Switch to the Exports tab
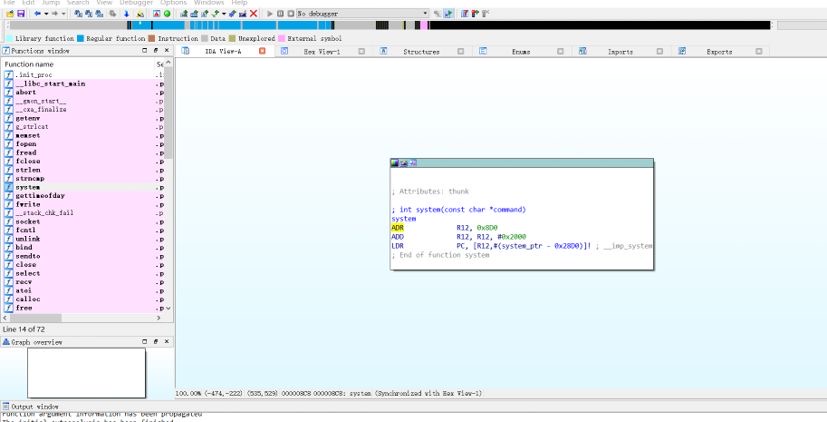This screenshot has height=422, width=827. tap(719, 52)
